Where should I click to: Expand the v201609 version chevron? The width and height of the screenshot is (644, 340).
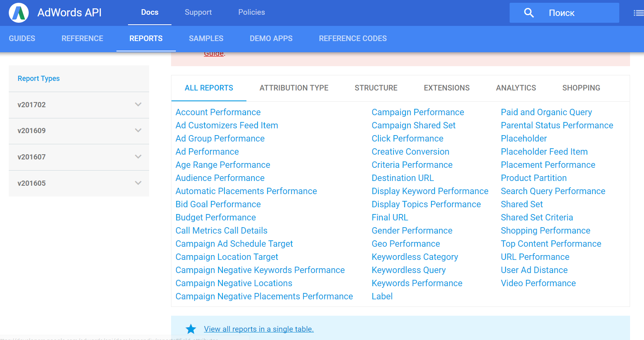coord(138,131)
